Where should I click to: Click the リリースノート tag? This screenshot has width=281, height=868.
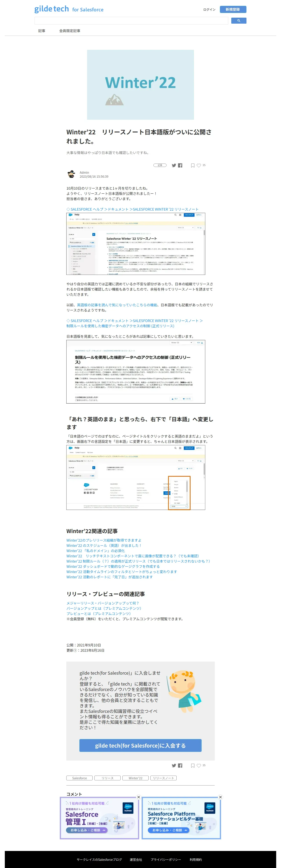(x=164, y=778)
